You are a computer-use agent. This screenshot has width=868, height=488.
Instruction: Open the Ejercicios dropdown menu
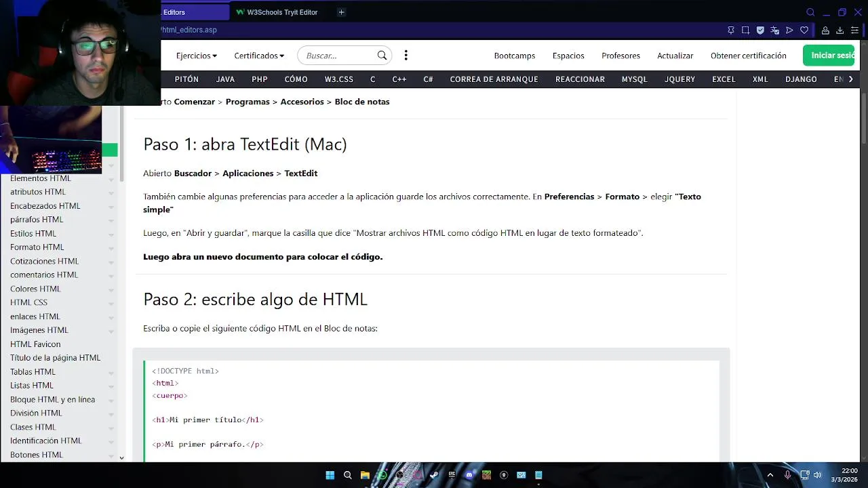click(x=197, y=56)
